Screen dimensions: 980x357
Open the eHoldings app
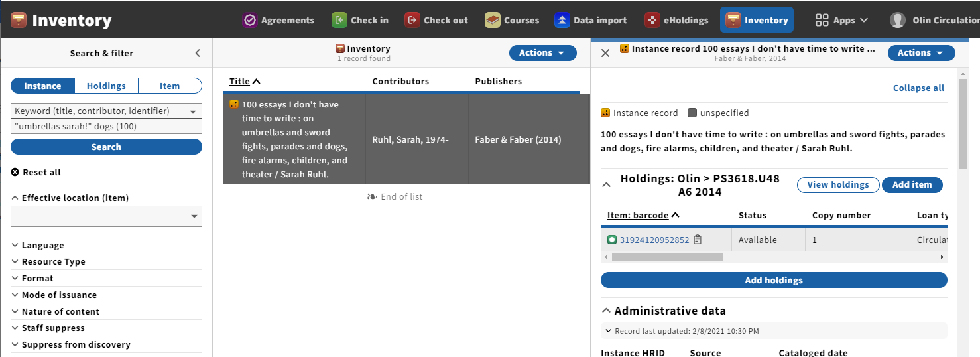[x=678, y=20]
